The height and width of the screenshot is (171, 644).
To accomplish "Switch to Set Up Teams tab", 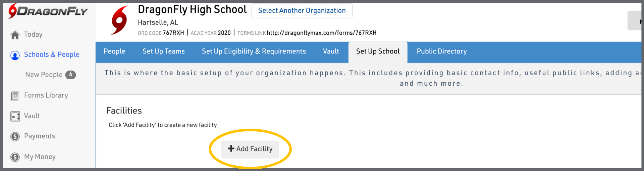I will tap(164, 51).
